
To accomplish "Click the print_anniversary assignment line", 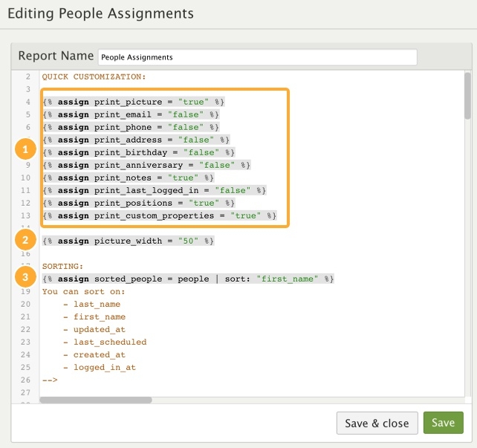I will [x=146, y=165].
